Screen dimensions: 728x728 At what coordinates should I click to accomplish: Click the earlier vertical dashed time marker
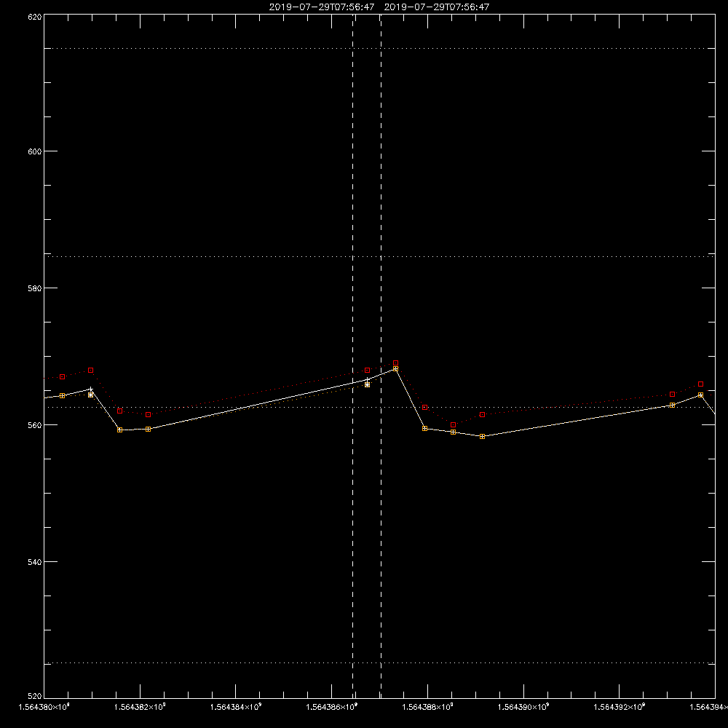pyautogui.click(x=353, y=355)
